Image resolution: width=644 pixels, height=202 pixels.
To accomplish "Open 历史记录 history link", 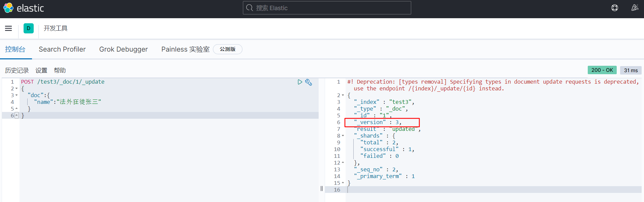I will [17, 70].
